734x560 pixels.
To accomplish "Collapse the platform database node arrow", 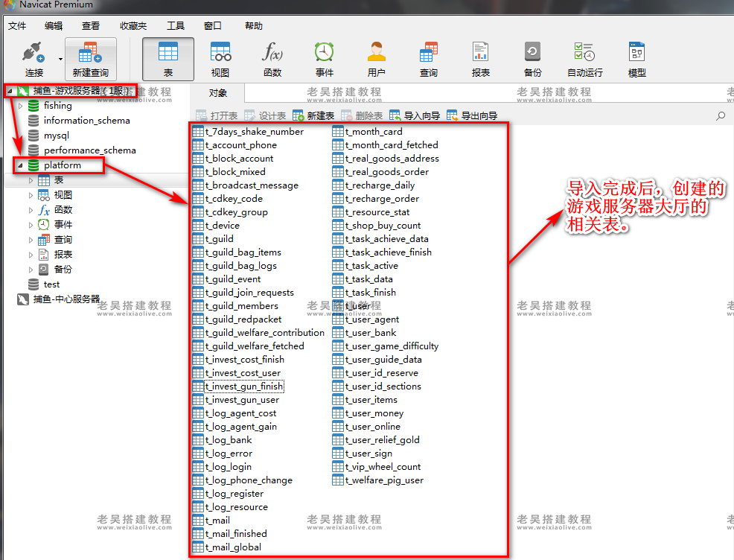I will 20,165.
